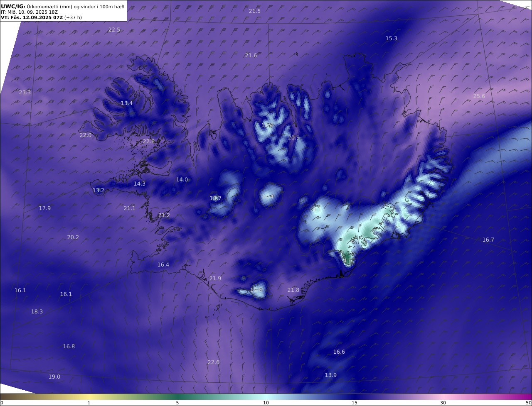Click the colorbar tick label 15
The height and width of the screenshot is (406, 532).
[355, 403]
